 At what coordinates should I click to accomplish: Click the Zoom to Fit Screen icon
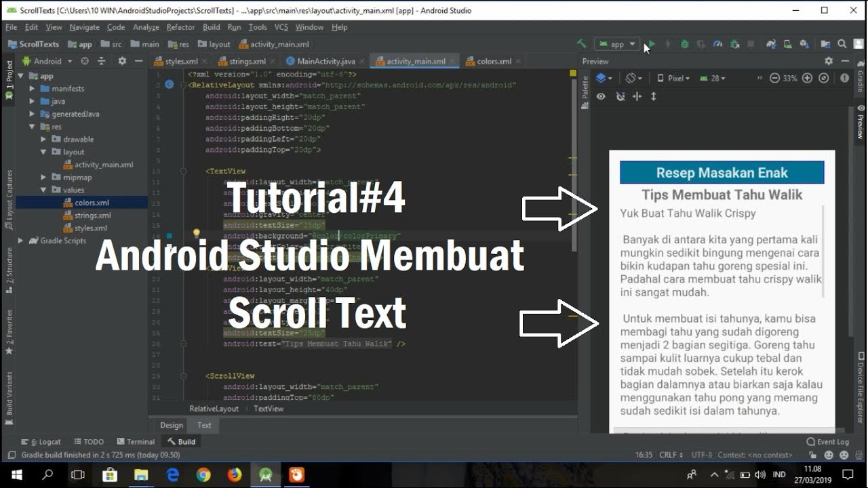[x=823, y=78]
